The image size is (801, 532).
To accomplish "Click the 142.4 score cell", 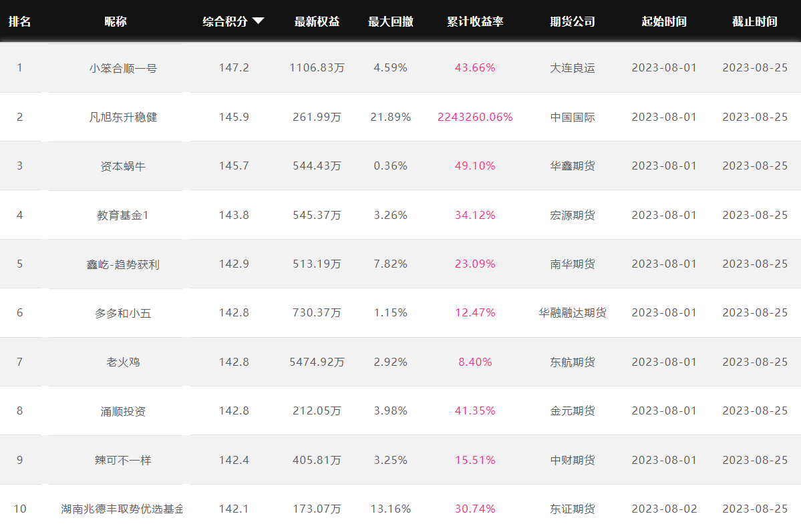I will pyautogui.click(x=234, y=460).
